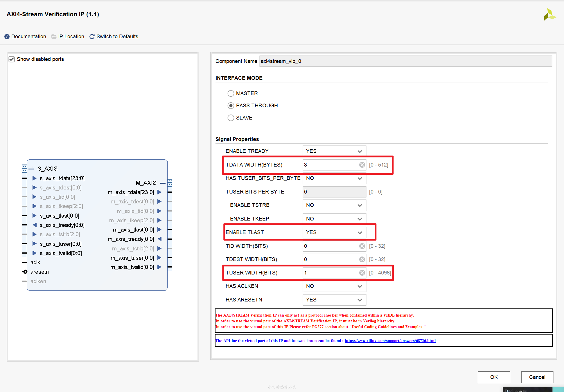Viewport: 564px width, 392px height.
Task: Dismiss the dialog with Cancel
Action: pyautogui.click(x=537, y=377)
